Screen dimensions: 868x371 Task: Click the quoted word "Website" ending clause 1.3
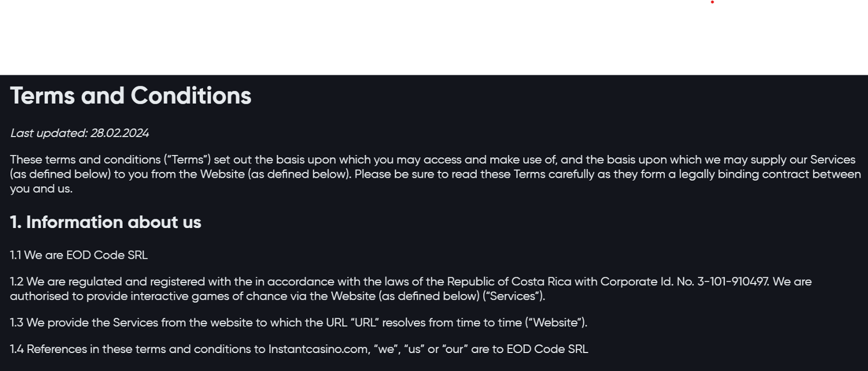coord(555,323)
